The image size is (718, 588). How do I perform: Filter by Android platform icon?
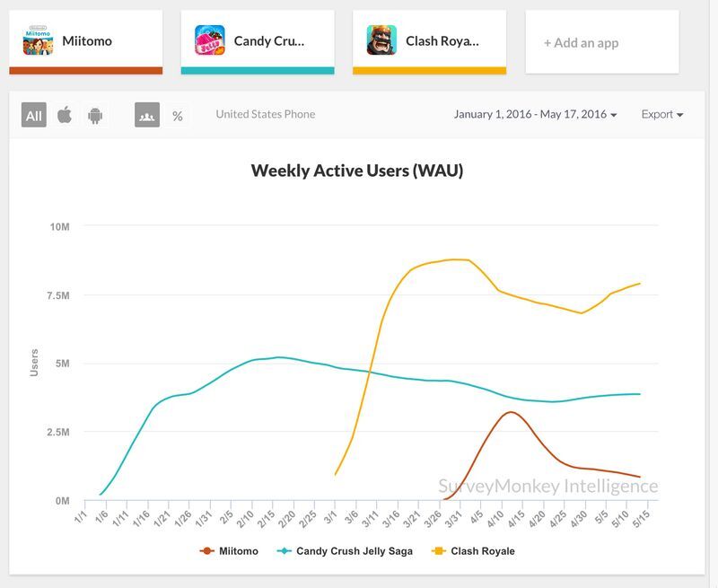coord(95,116)
